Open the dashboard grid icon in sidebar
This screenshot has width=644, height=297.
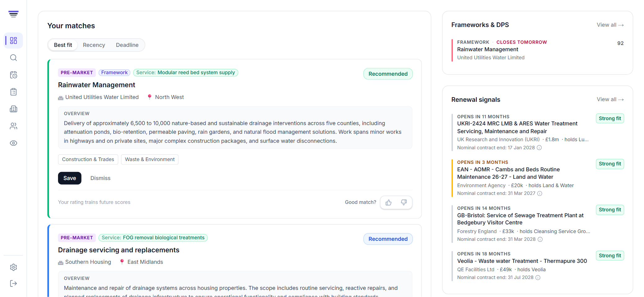13,40
